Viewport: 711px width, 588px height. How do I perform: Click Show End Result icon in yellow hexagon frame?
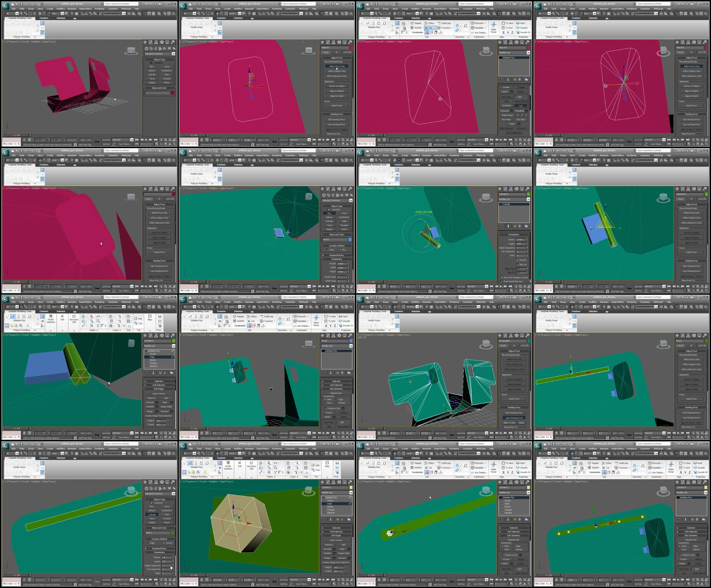(330, 519)
